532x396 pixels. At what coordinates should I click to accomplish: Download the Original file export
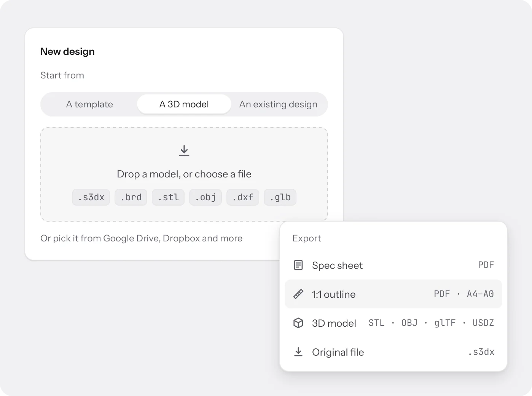tap(393, 352)
